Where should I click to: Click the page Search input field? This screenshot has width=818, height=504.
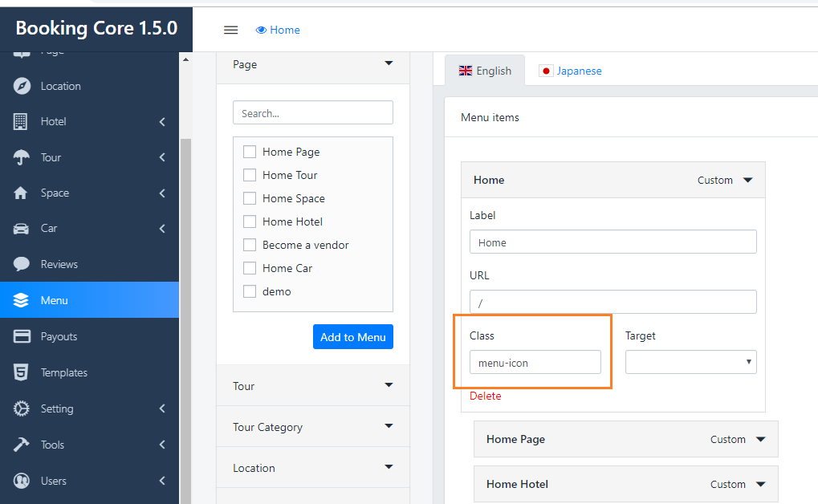coord(312,113)
